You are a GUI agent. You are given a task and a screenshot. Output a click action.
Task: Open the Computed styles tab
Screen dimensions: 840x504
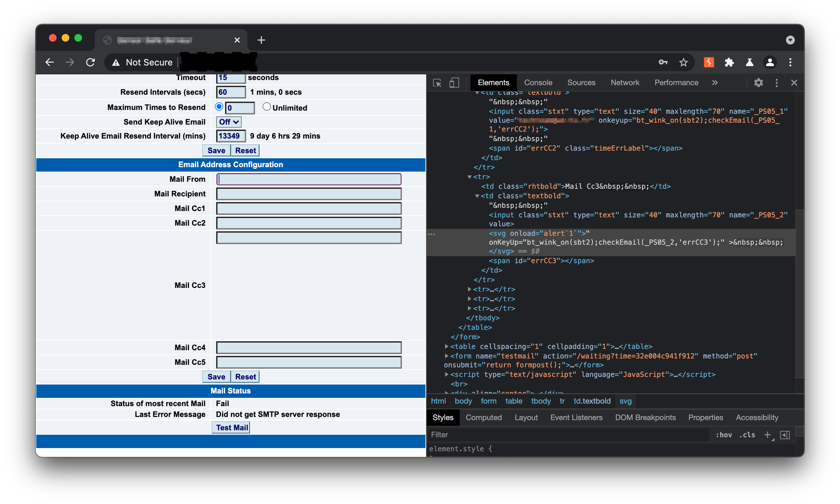(x=483, y=417)
